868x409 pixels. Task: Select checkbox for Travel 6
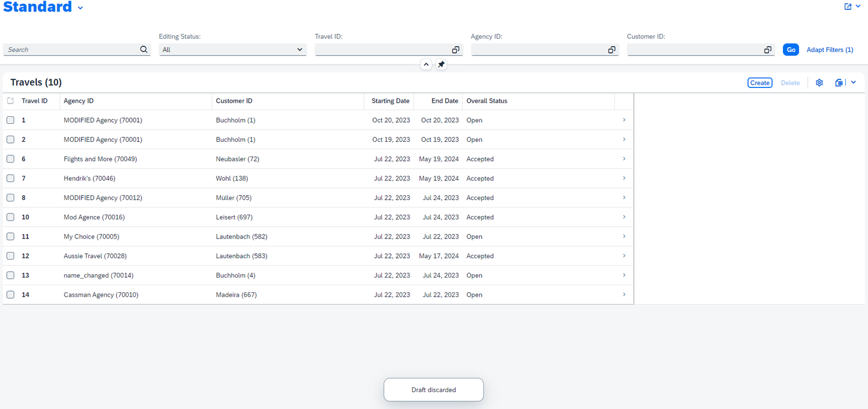point(10,159)
